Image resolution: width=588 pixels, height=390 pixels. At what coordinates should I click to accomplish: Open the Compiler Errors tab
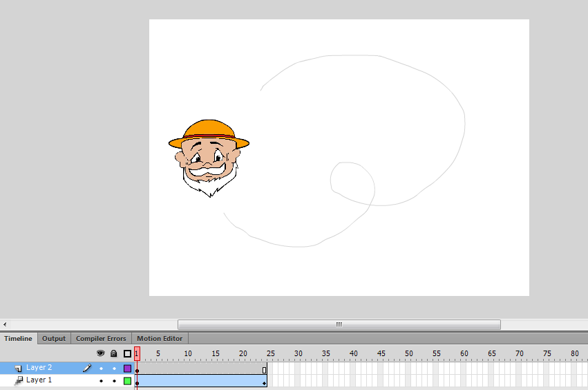[x=101, y=338]
